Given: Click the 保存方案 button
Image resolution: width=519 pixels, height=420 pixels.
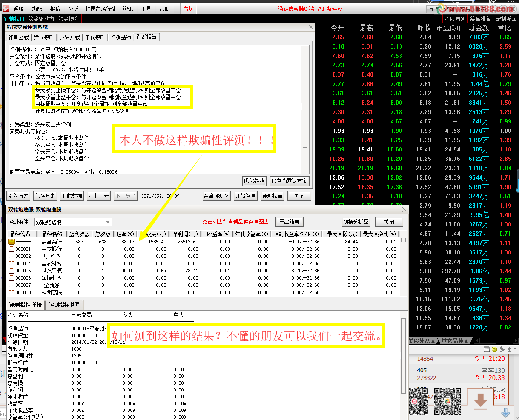Looking at the screenshot, I should coord(45,196).
